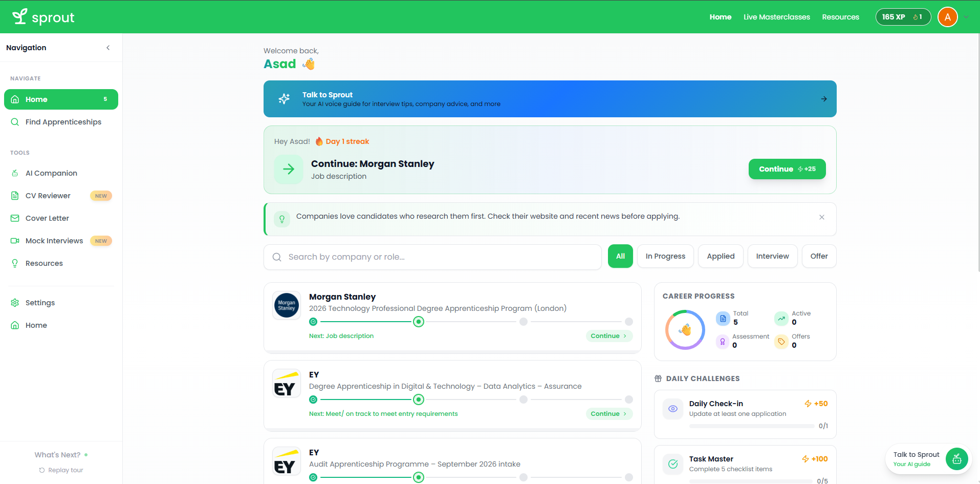Click the Replay tour link
This screenshot has height=484, width=980.
(x=61, y=470)
